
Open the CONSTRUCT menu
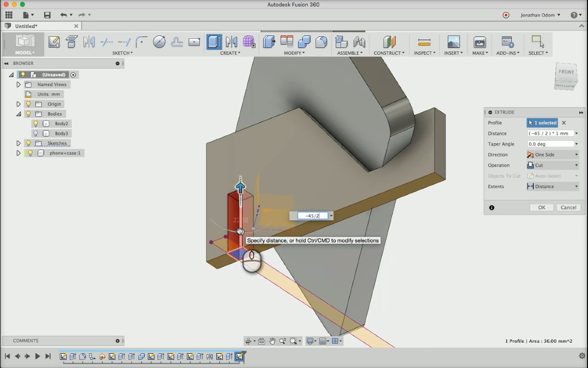click(389, 53)
